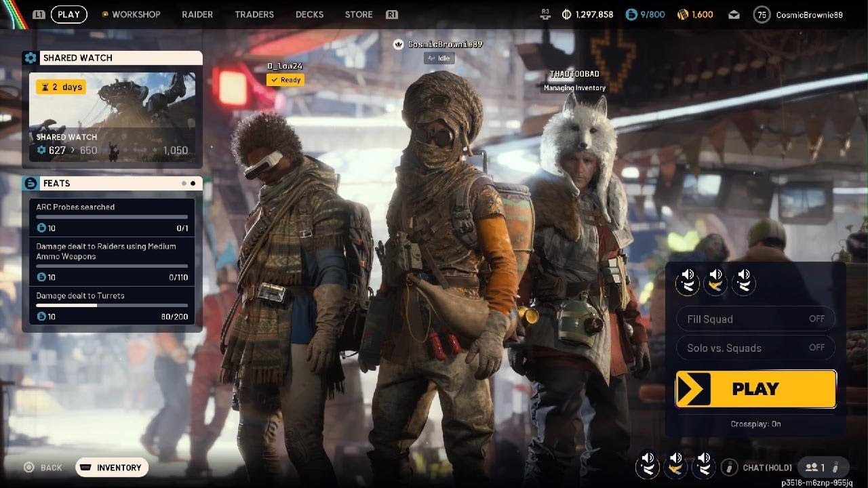The height and width of the screenshot is (488, 868).
Task: Click the Idle status under CosmicBrownie89
Action: pos(439,58)
